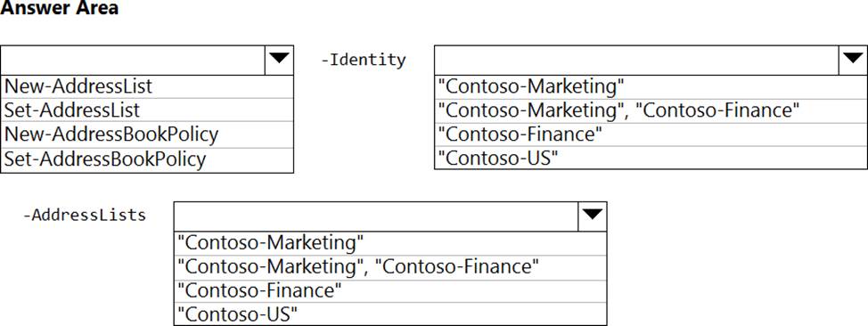The height and width of the screenshot is (326, 868).
Task: Select "Contoso-Finance" under -AddressLists
Action: [390, 291]
